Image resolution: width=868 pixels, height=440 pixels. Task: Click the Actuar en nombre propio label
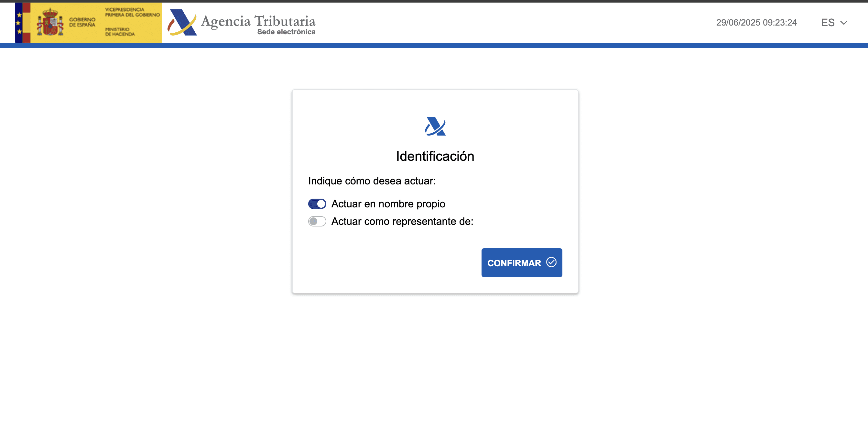pos(388,203)
